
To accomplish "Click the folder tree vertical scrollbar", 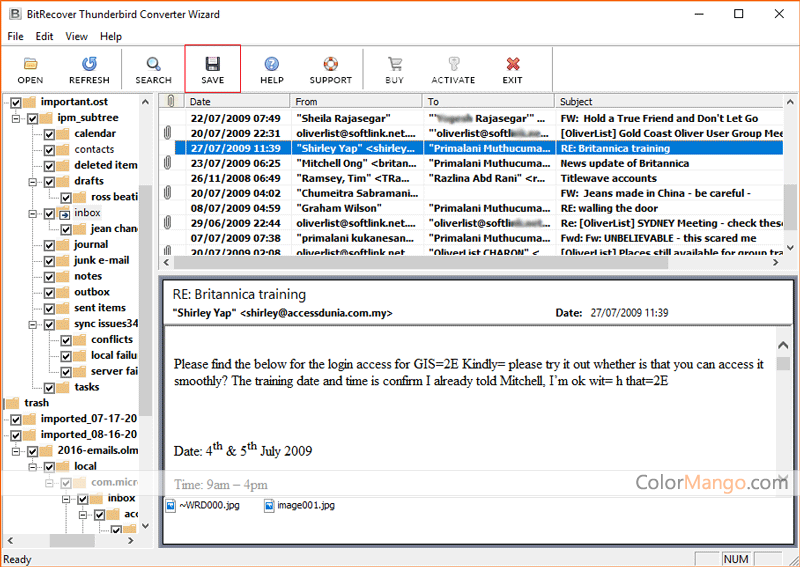I will click(145, 301).
